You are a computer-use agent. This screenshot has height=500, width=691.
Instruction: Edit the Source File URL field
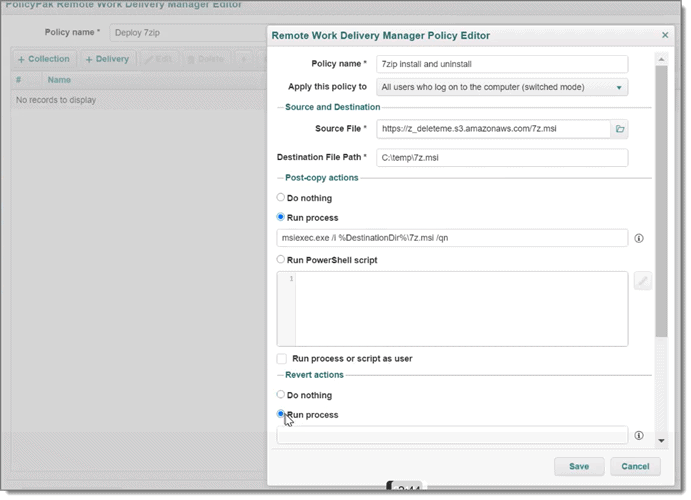point(494,129)
